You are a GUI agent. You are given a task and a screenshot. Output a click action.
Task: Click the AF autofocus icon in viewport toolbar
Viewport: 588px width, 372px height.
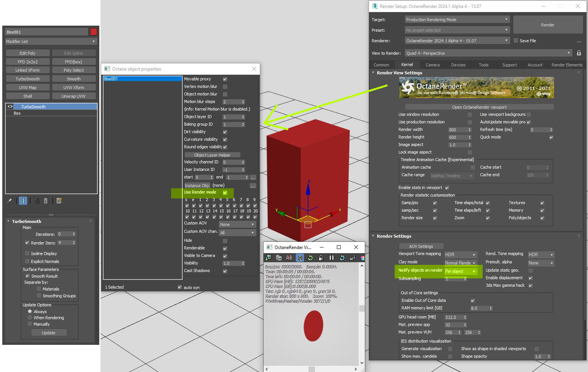(353, 258)
